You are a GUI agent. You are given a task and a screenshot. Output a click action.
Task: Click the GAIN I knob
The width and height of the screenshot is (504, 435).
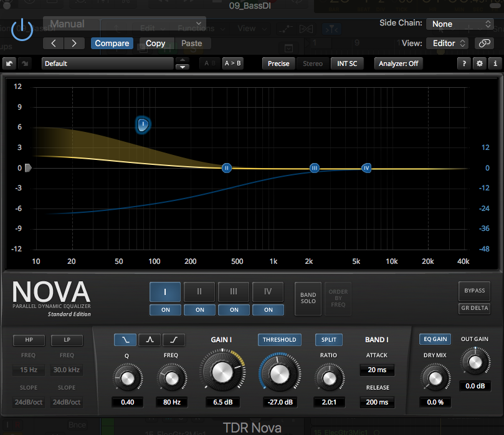[x=222, y=372]
